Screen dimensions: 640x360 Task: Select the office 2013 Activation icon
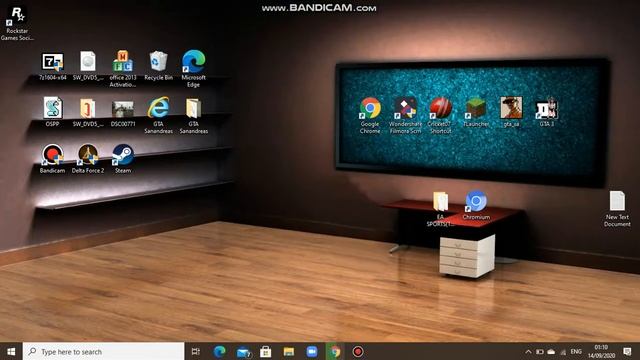123,69
